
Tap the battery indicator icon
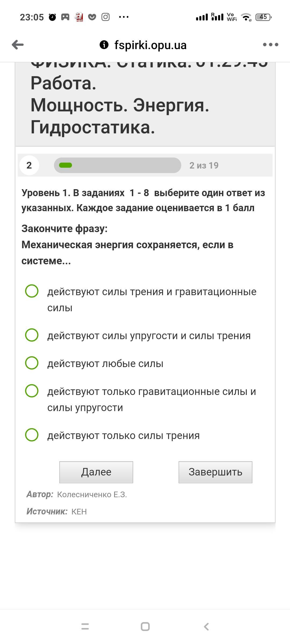point(263,17)
